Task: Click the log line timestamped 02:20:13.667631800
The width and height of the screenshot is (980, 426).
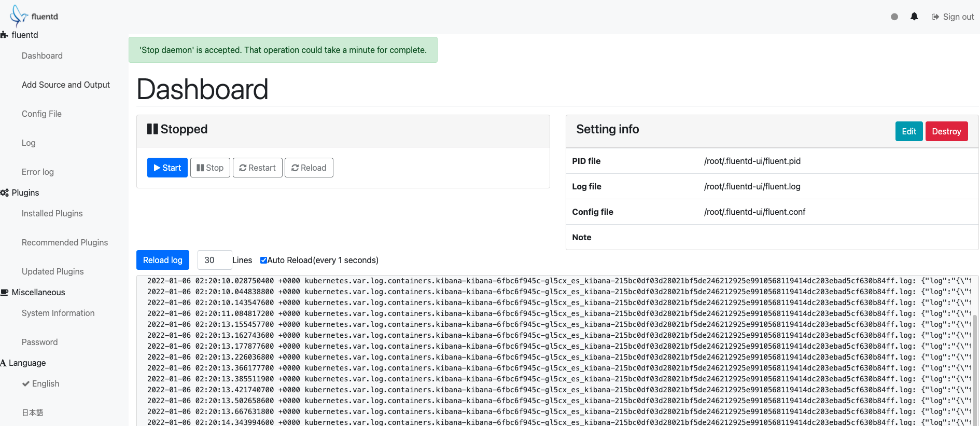Action: coord(559,411)
